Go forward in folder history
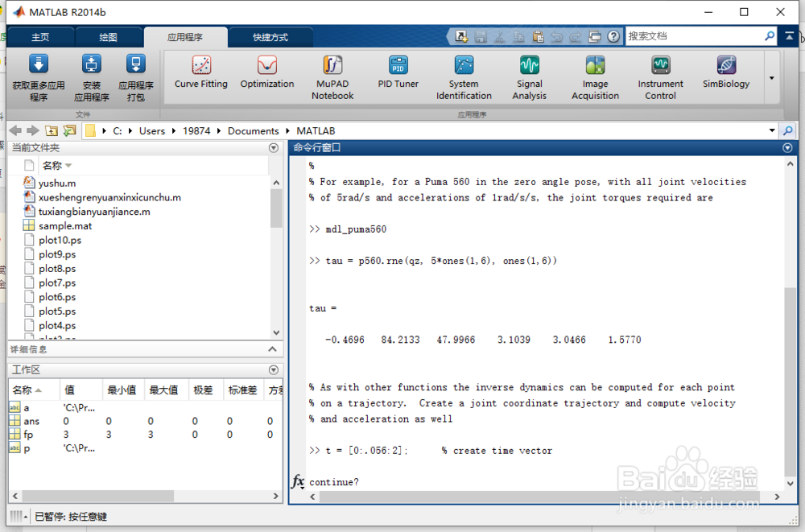 [x=33, y=131]
